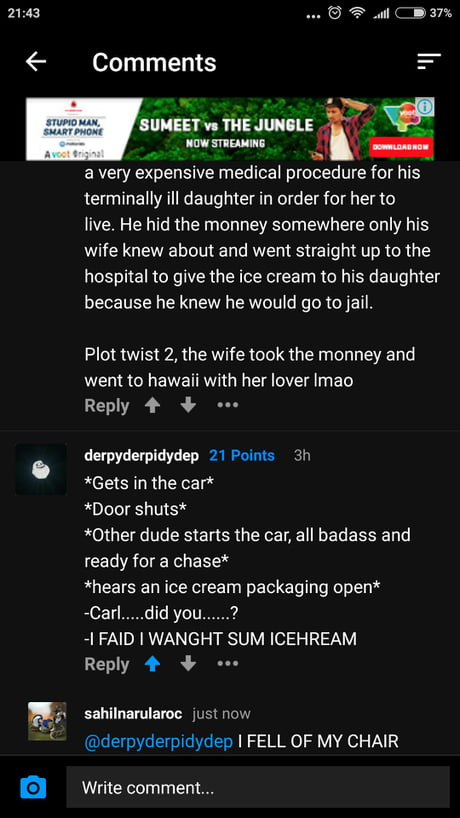
Task: Tap the Download Now ad button
Action: point(402,147)
